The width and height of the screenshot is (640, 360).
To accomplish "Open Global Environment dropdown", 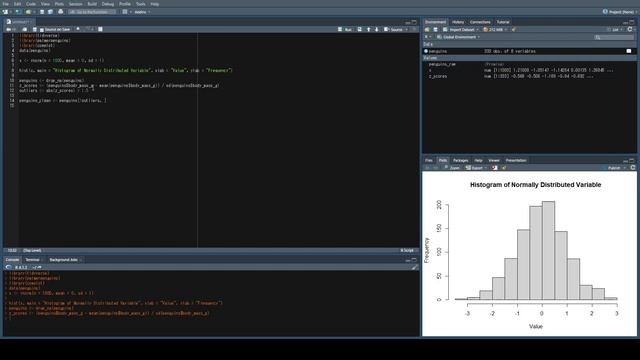I will pyautogui.click(x=458, y=37).
